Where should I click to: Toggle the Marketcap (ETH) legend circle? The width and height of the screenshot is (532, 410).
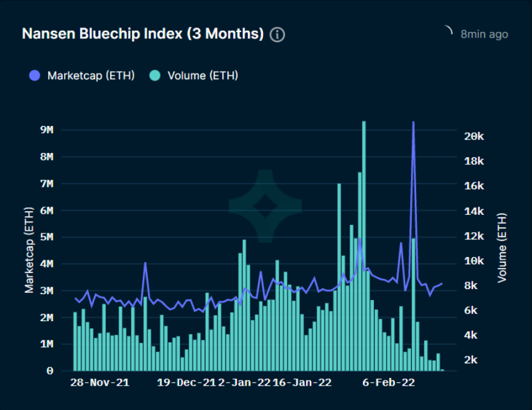35,75
